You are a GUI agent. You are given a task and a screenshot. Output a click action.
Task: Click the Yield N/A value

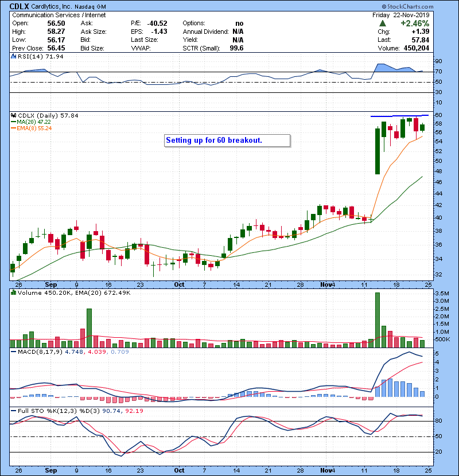238,40
